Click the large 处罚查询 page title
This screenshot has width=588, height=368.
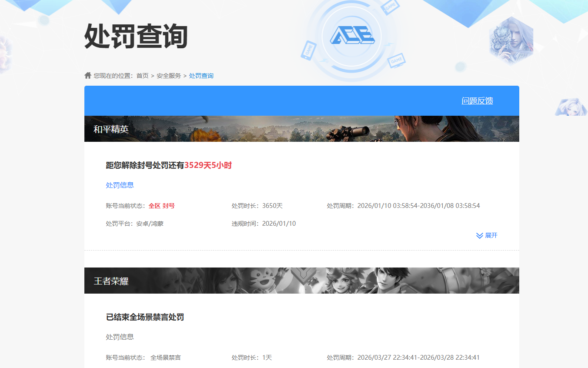tap(136, 36)
